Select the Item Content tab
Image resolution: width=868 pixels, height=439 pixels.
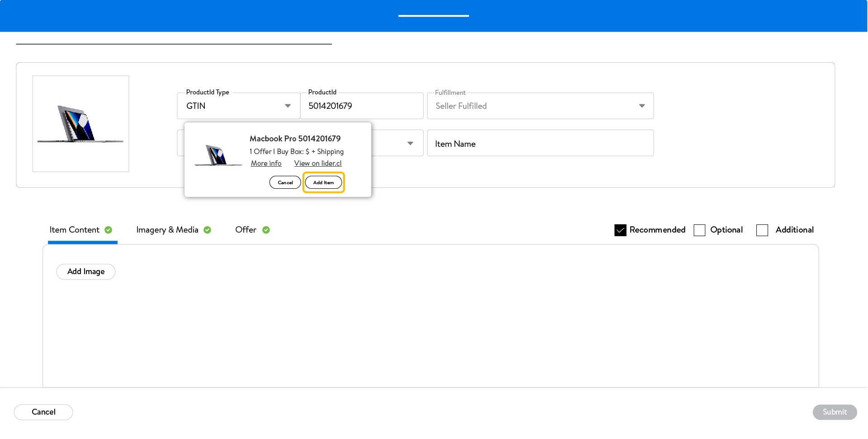pos(75,230)
